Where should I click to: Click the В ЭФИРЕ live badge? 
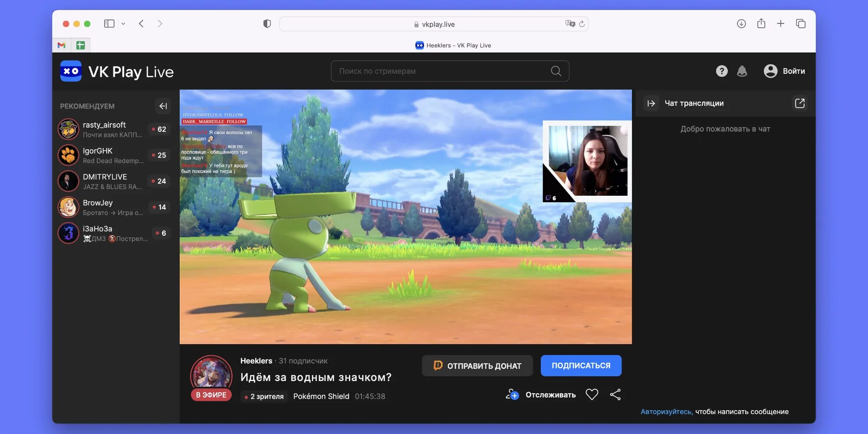click(x=211, y=395)
